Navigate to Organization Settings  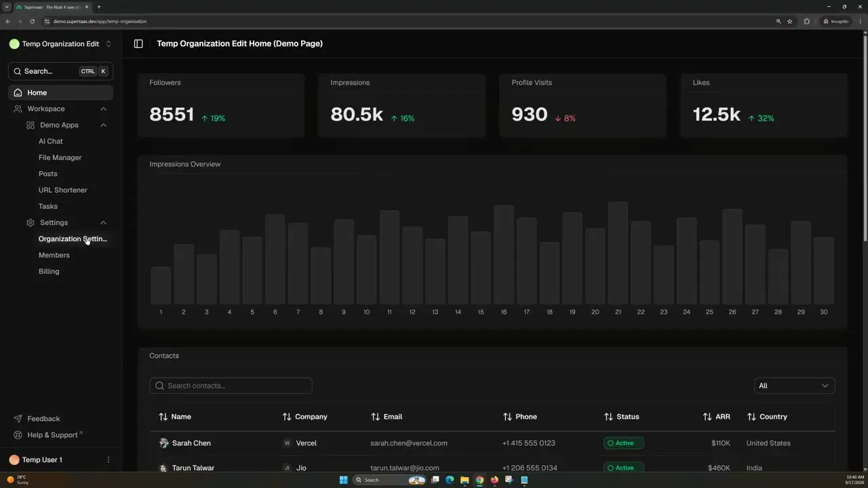73,239
